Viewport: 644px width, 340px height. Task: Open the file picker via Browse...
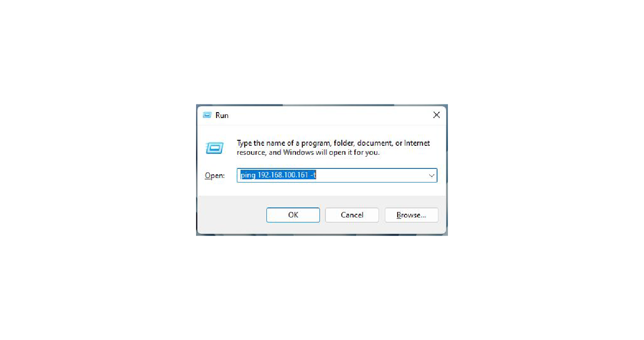[411, 215]
